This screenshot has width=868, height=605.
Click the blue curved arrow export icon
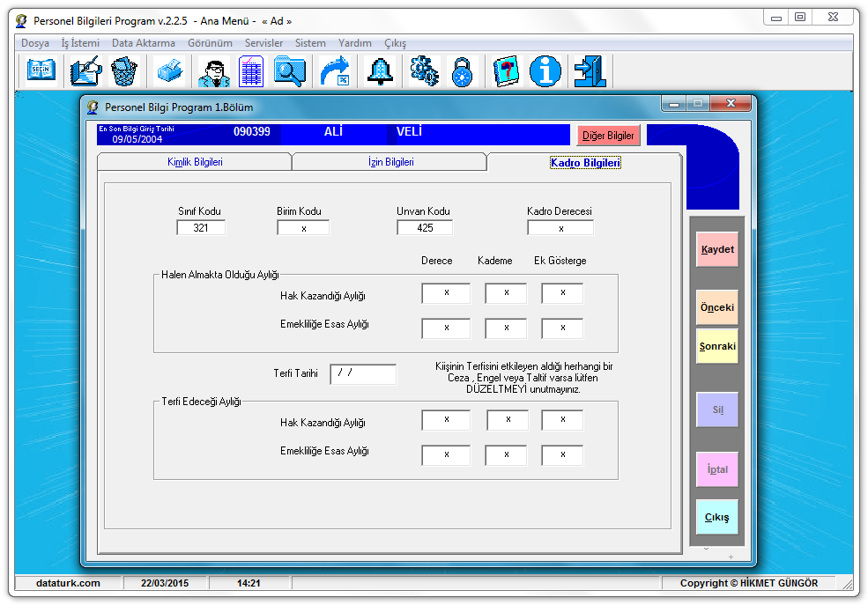coord(335,71)
